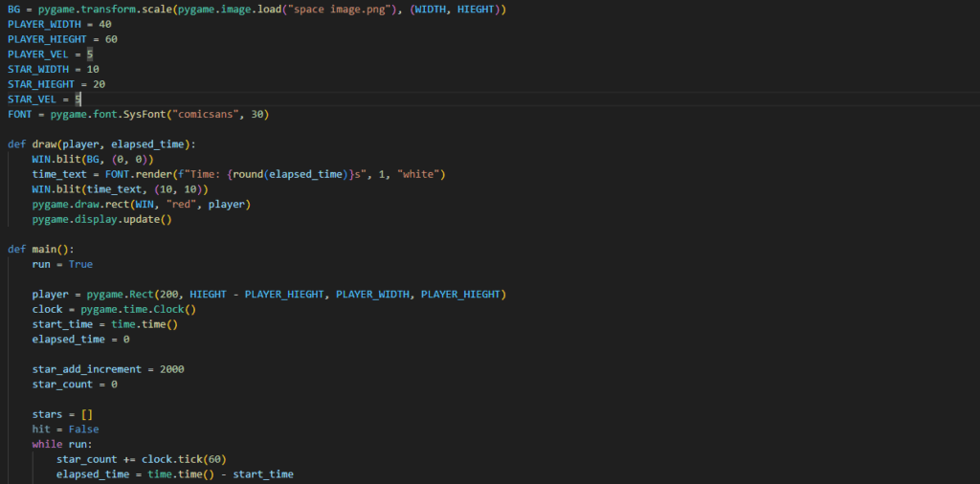Viewport: 980px width, 484px height.
Task: Click the "space image.png" filename string
Action: point(338,9)
